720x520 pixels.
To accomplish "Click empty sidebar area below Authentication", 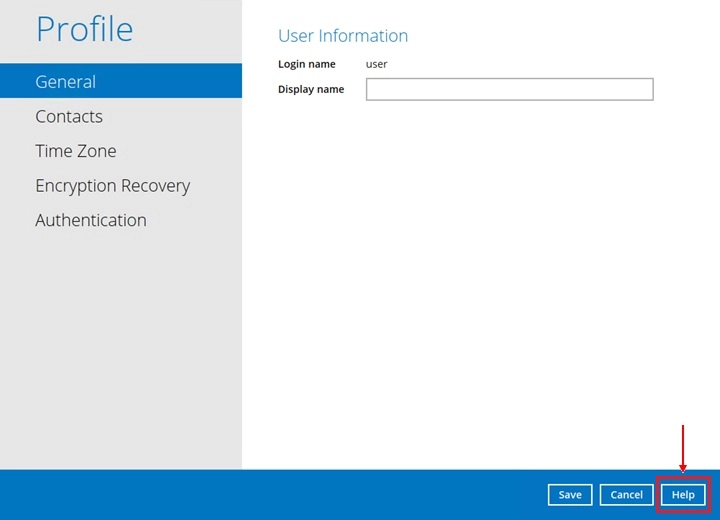I will coord(120,350).
